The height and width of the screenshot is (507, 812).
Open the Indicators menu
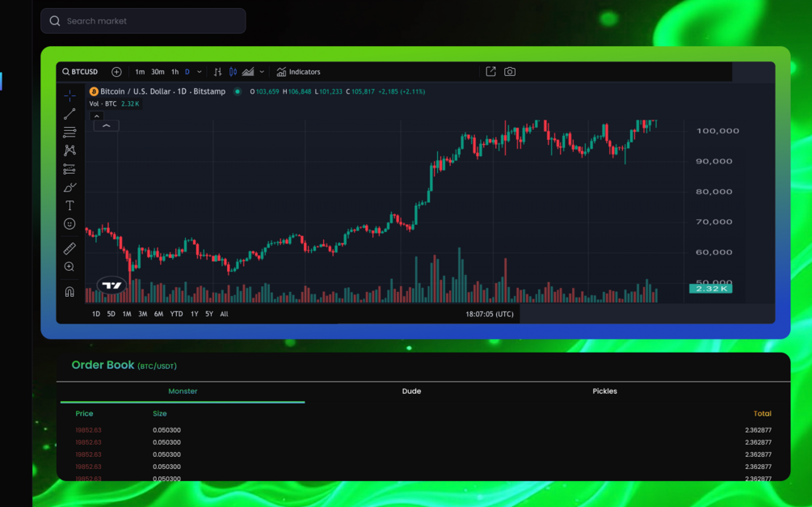coord(298,72)
